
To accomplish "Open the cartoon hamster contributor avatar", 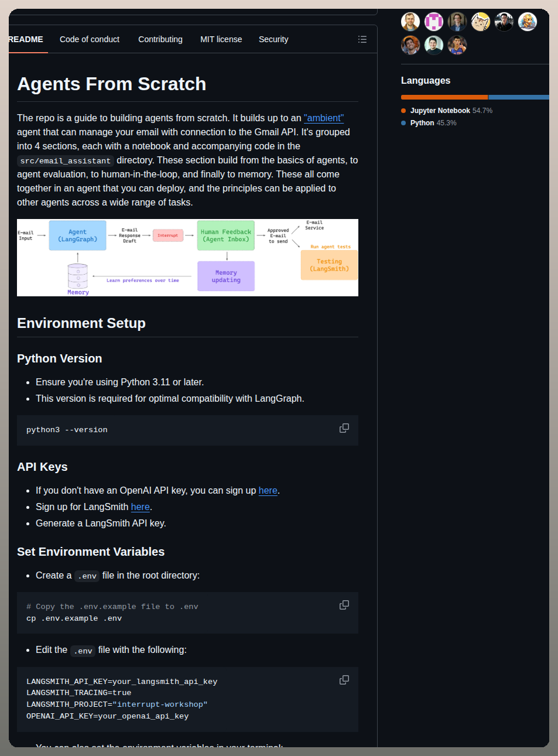I will pos(528,22).
